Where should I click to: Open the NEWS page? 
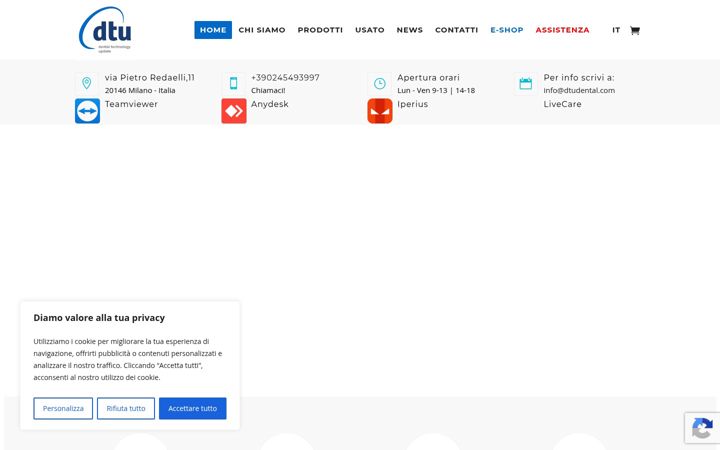point(410,30)
